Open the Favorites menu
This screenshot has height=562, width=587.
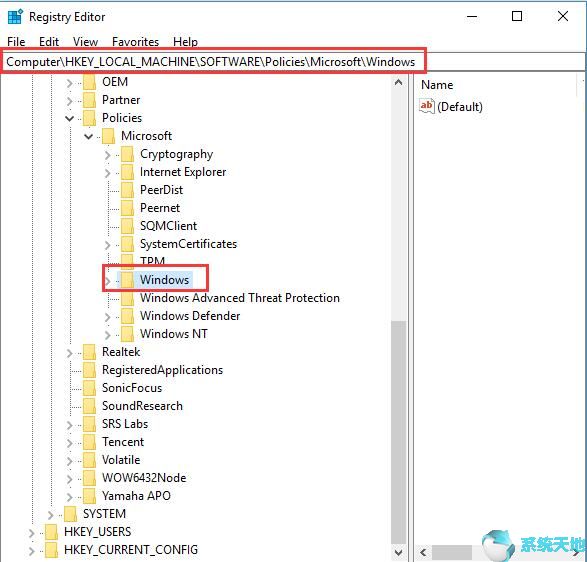click(135, 42)
